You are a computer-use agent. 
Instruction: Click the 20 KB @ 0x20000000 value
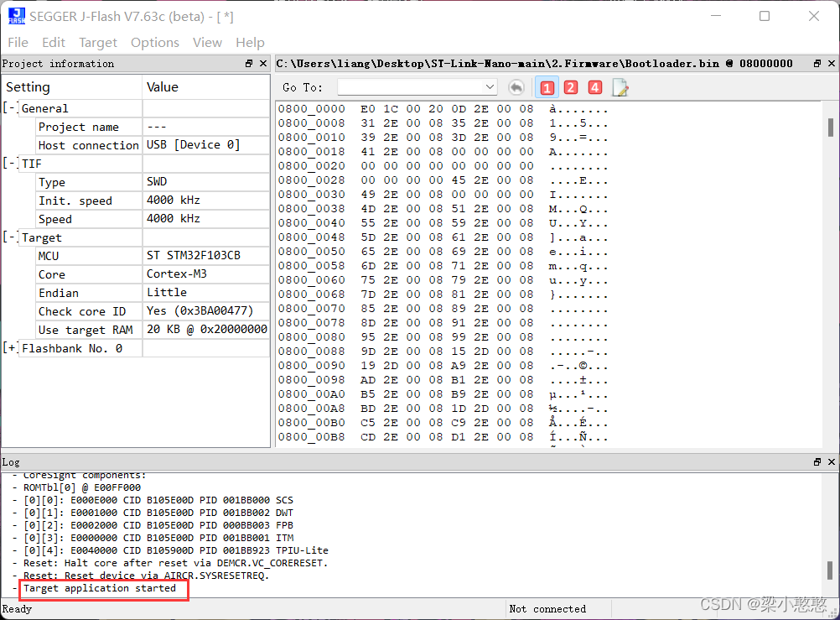[207, 329]
